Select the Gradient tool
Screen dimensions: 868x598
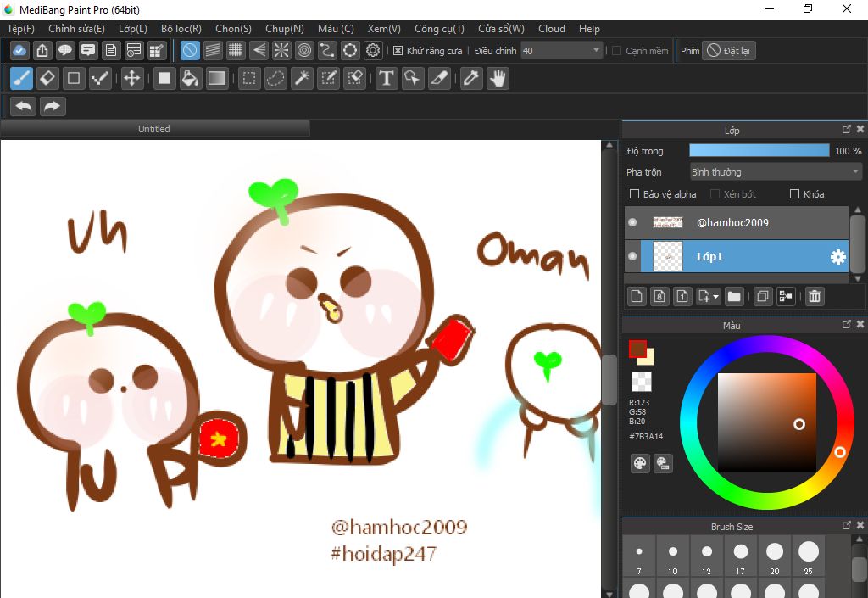[x=216, y=78]
